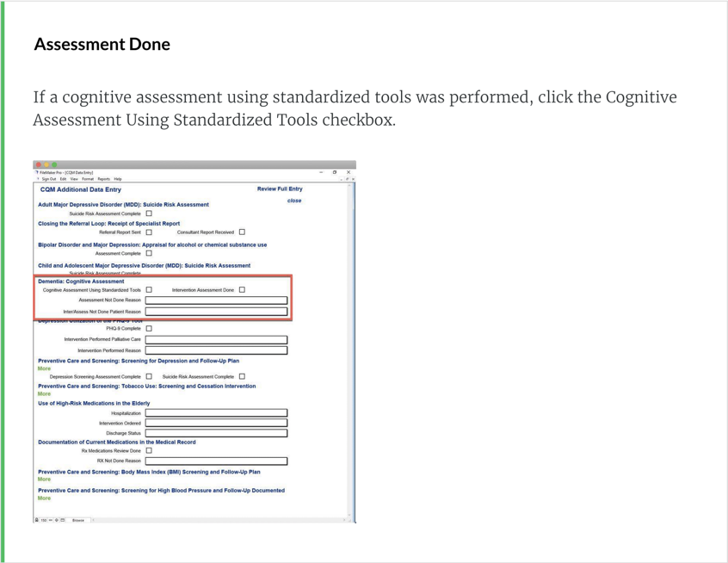Enable the PHQ-9 Complete checkbox

click(x=149, y=328)
